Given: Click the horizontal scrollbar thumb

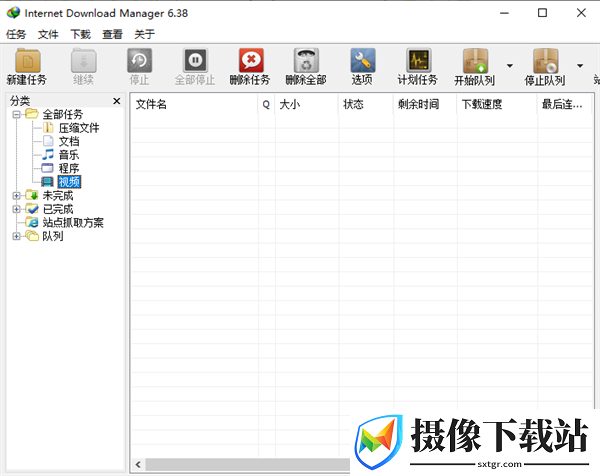Looking at the screenshot, I should click(248, 465).
